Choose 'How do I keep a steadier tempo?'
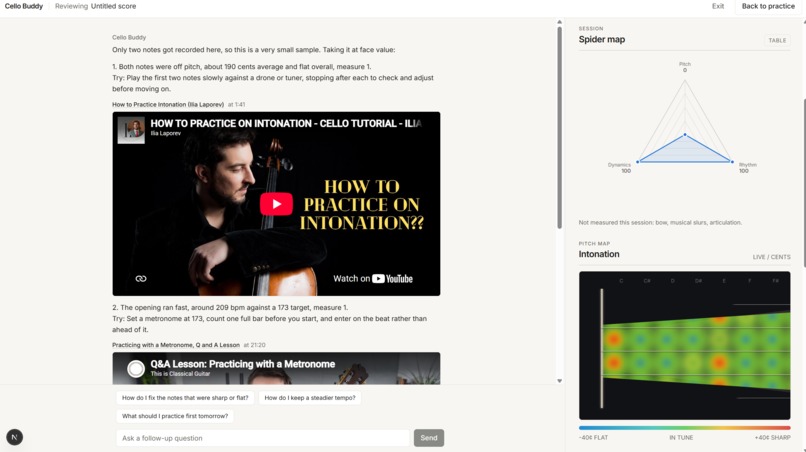 [x=310, y=397]
